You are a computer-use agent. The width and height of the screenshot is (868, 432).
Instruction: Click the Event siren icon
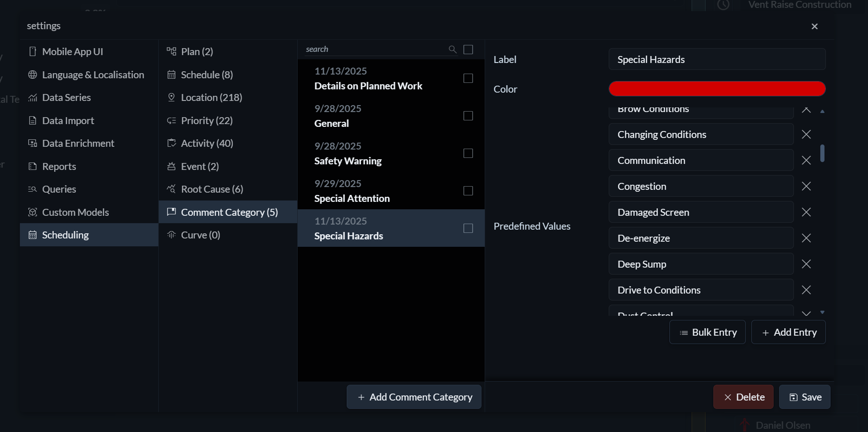pos(171,166)
